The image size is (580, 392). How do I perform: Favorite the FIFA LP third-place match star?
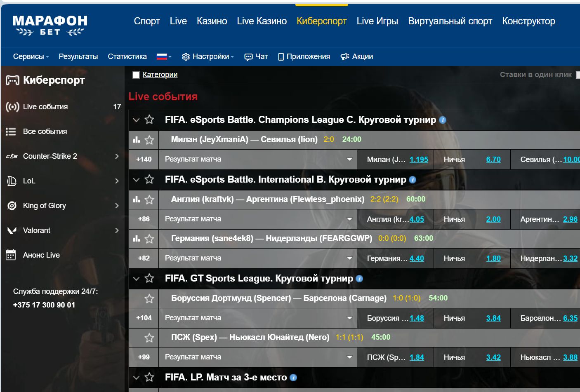(149, 377)
